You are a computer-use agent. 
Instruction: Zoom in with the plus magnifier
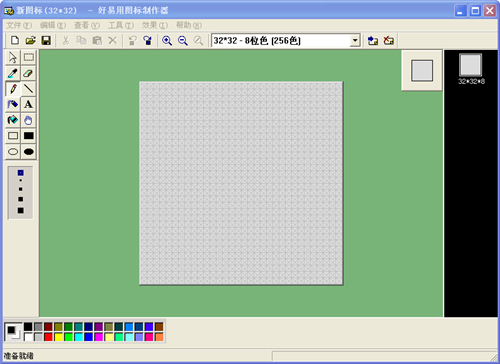(x=167, y=41)
